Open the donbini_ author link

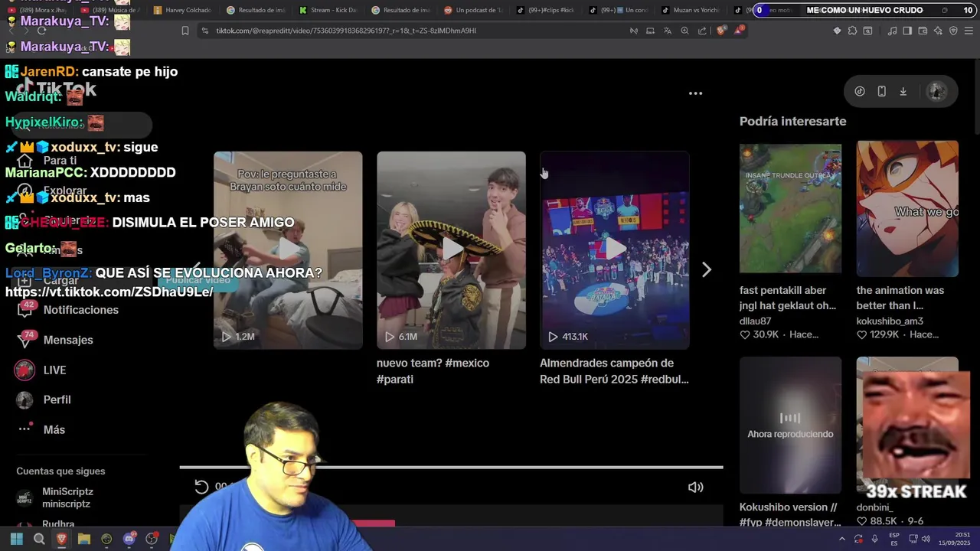pyautogui.click(x=874, y=507)
